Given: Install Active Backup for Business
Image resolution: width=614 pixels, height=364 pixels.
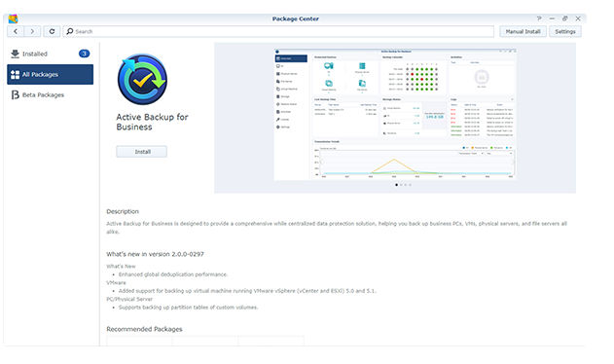Looking at the screenshot, I should pos(142,152).
